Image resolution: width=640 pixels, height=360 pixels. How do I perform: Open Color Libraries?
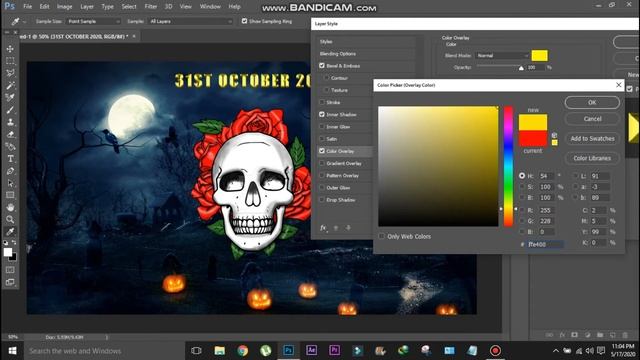click(592, 158)
